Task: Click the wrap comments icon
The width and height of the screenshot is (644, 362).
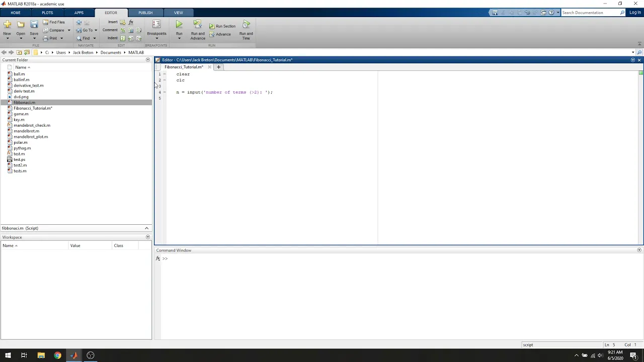Action: click(x=139, y=30)
